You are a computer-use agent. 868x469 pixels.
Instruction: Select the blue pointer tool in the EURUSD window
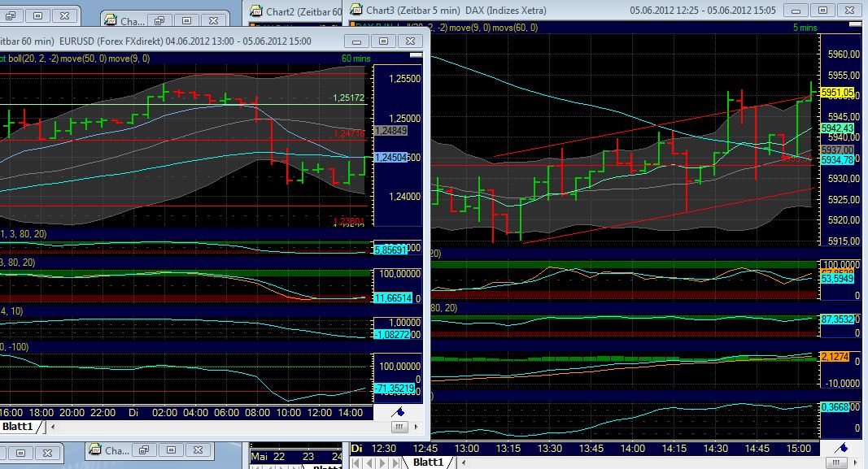pos(398,411)
